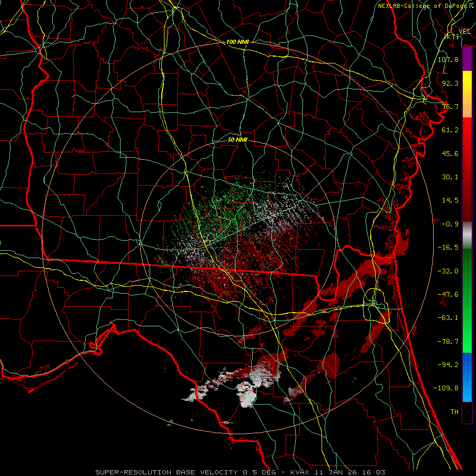Click the -0.9 legend value
Viewport: 476px width, 476px height.
coord(450,224)
